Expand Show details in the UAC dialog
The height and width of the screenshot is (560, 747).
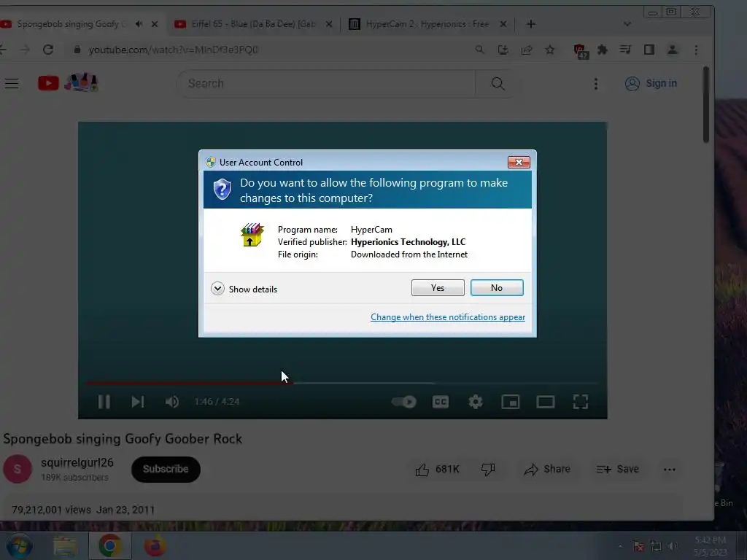(x=244, y=289)
